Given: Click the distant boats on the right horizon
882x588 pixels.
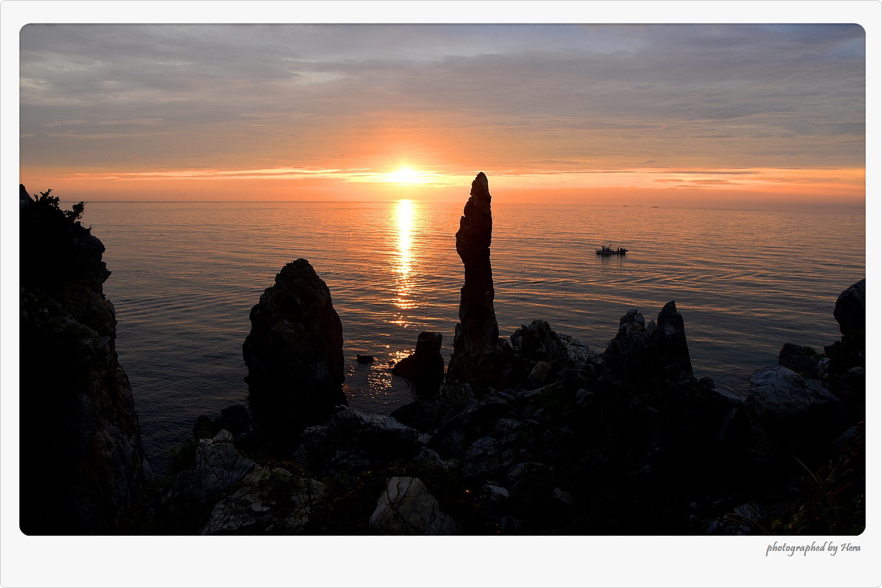Looking at the screenshot, I should [638, 206].
